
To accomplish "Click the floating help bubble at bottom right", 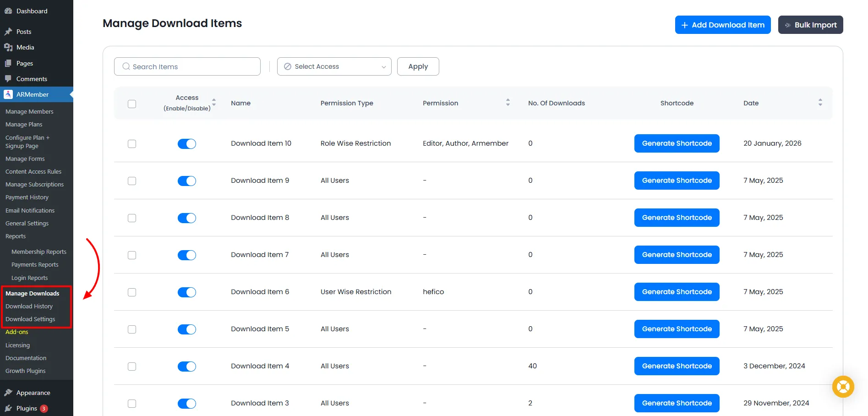I will pyautogui.click(x=843, y=387).
